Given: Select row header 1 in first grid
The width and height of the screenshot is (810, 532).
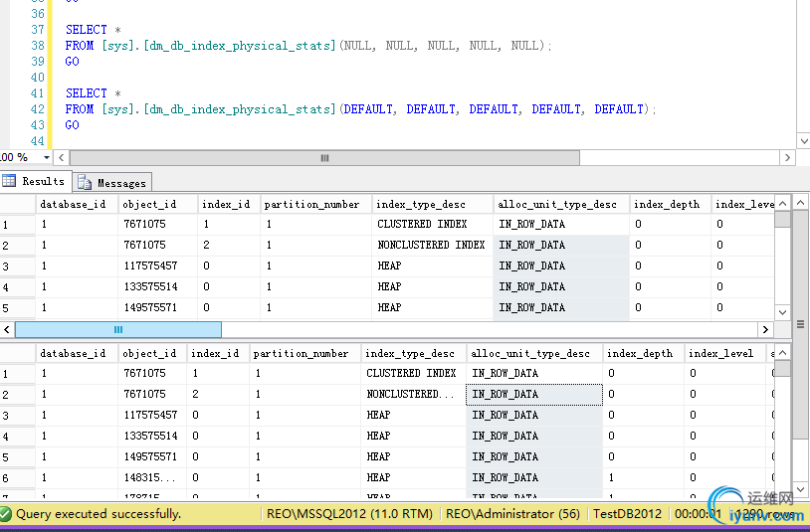Looking at the screenshot, I should (x=18, y=225).
